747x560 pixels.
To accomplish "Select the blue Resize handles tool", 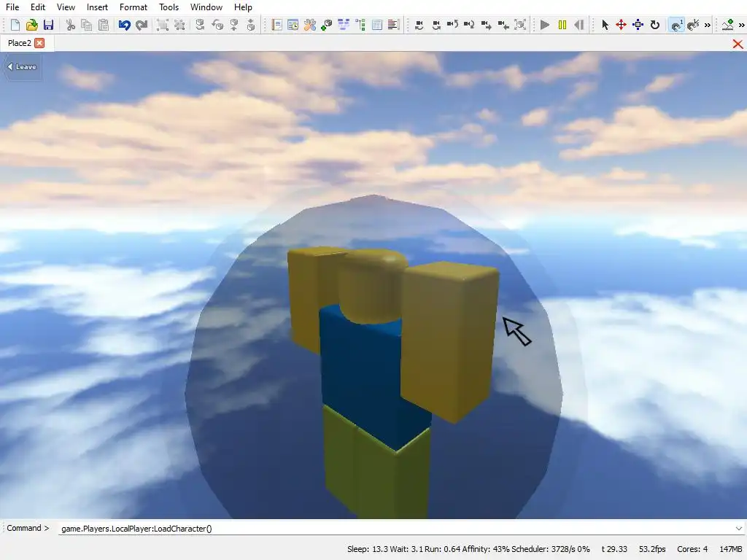I will click(638, 25).
